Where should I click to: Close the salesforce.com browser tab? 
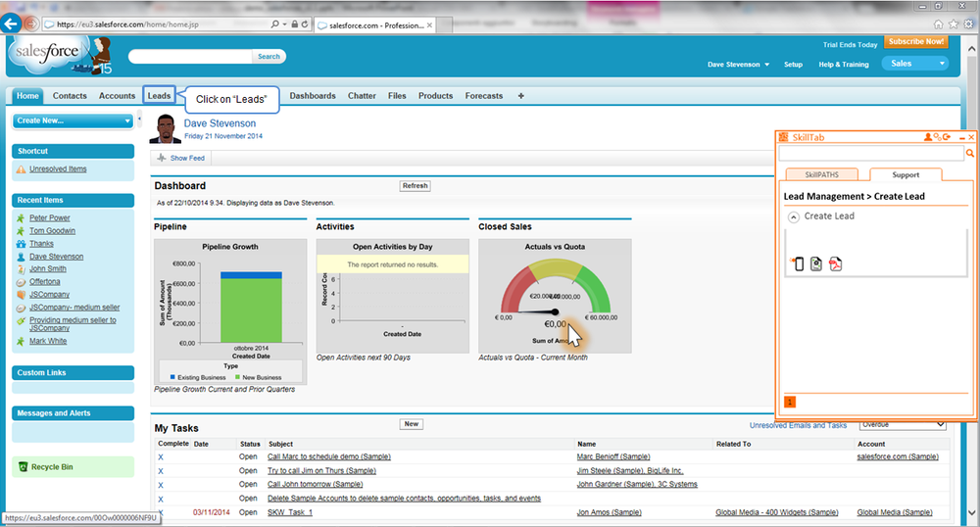coord(429,25)
